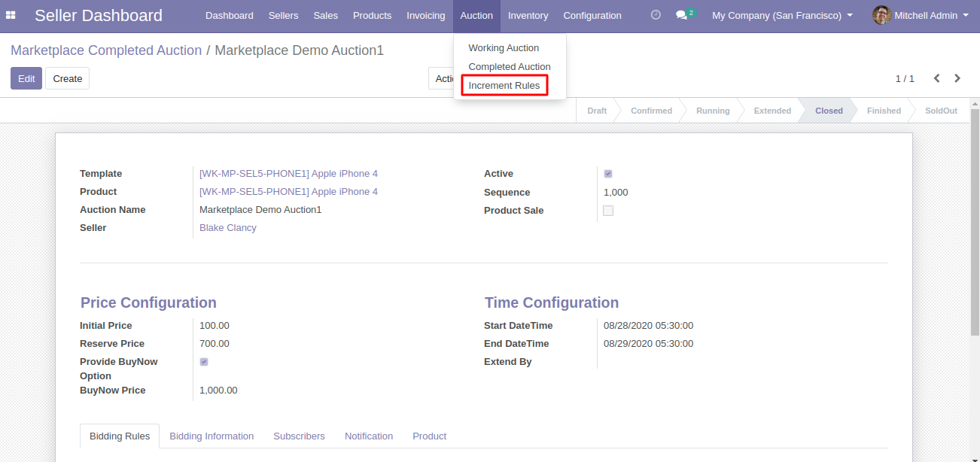
Task: Click Start DateTime value 08/28/2020 05:30:00
Action: (648, 326)
